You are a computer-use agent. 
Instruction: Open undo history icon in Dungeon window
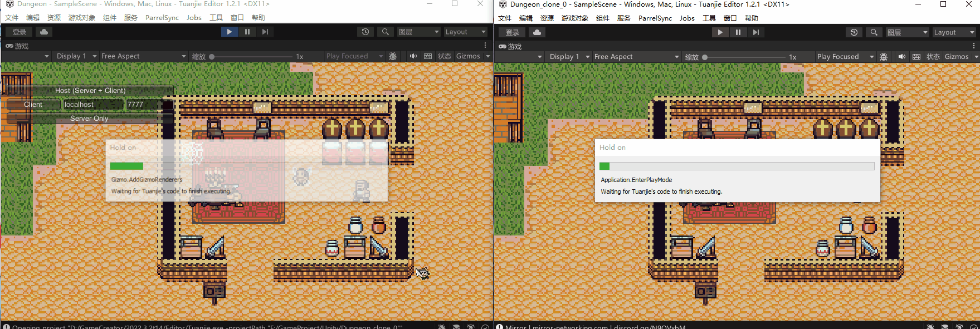pos(365,32)
